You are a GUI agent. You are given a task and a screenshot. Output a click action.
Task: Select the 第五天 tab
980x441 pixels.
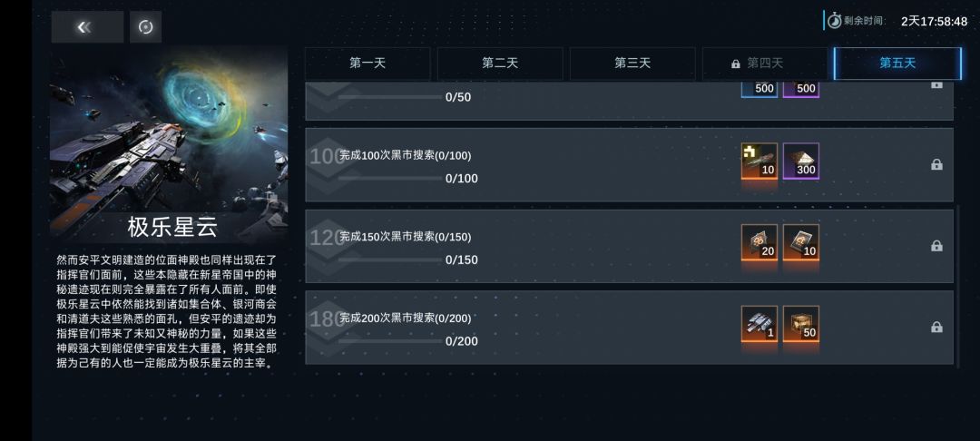897,64
